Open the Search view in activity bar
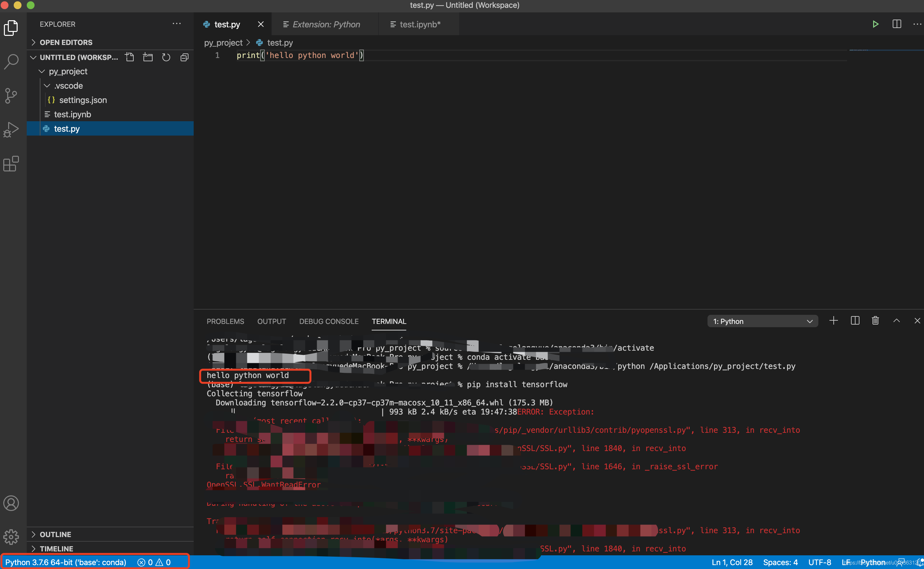Screen dimensions: 924x569 point(11,61)
